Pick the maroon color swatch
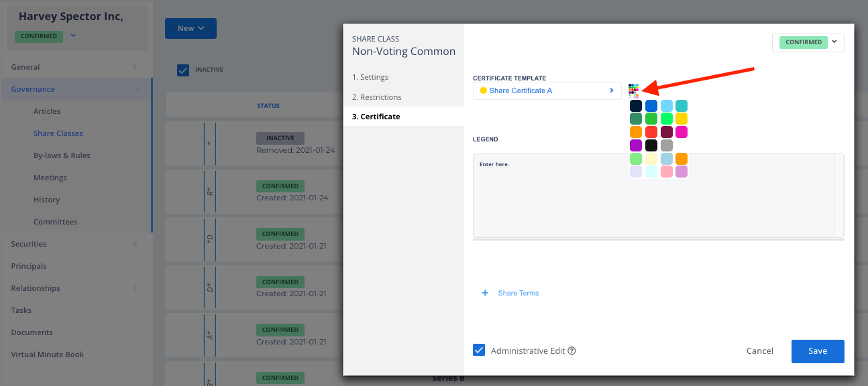 666,132
